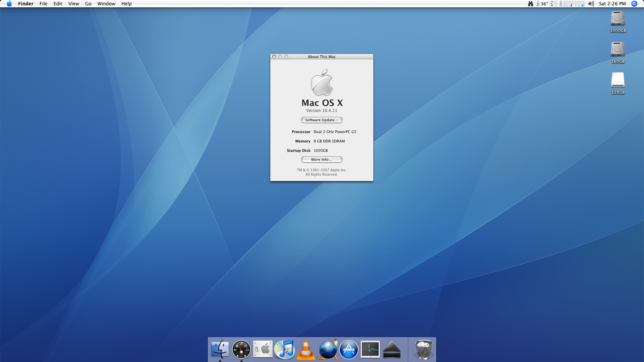
Task: Click the Apple logo in About This Mac
Action: click(x=322, y=82)
